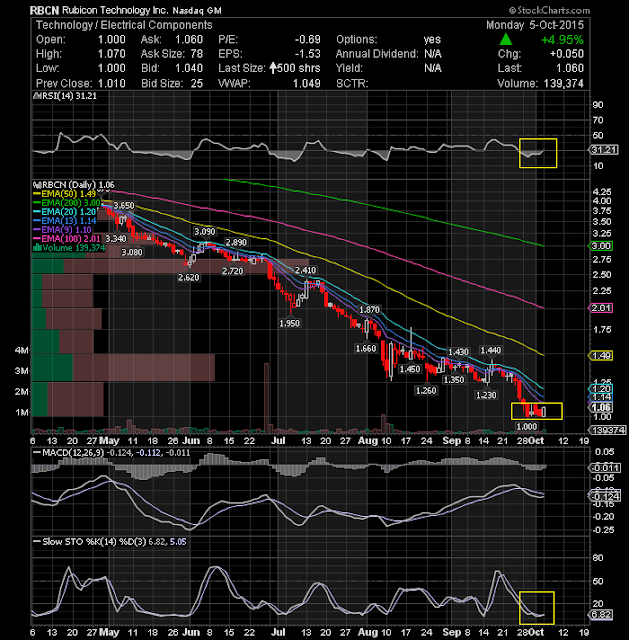Click the Ask Size value 78
This screenshot has height=640, width=629.
(197, 54)
